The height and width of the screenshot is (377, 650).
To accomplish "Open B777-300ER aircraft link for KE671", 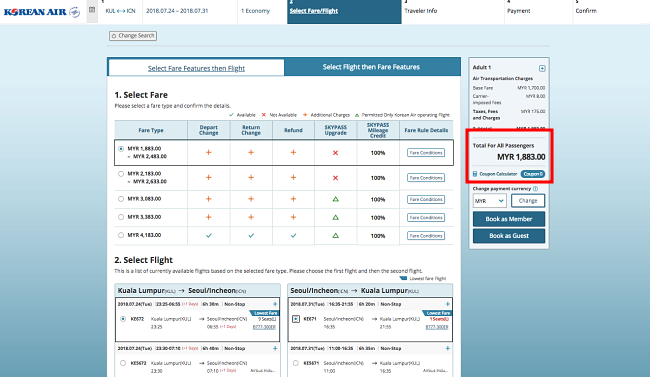I will point(437,327).
